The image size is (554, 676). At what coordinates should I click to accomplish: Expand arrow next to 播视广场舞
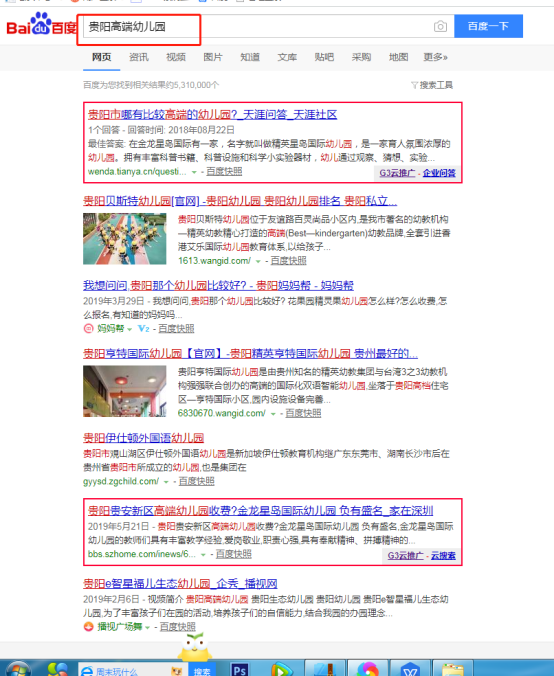147,627
